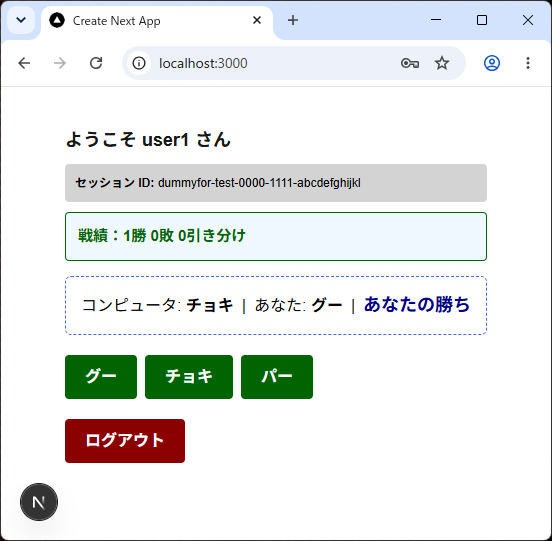Choose the チョキ button
This screenshot has width=552, height=541.
coord(189,377)
